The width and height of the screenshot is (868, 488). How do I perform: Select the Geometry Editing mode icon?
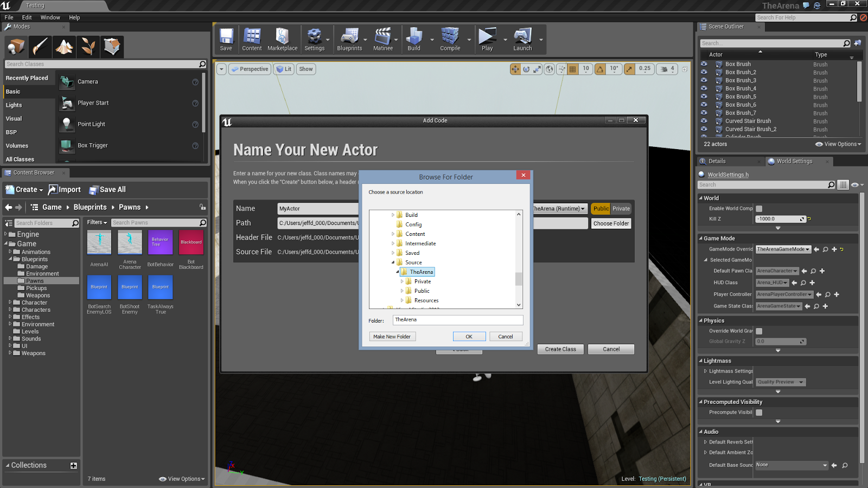click(112, 47)
